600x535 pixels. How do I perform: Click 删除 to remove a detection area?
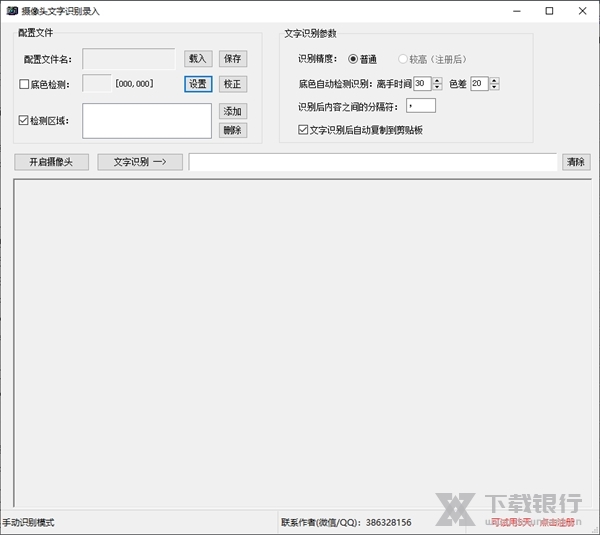233,130
